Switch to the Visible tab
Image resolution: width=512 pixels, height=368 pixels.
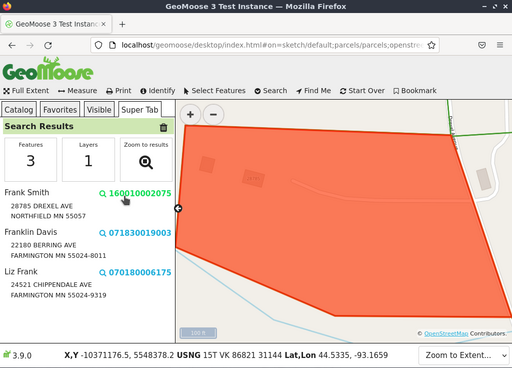click(99, 110)
